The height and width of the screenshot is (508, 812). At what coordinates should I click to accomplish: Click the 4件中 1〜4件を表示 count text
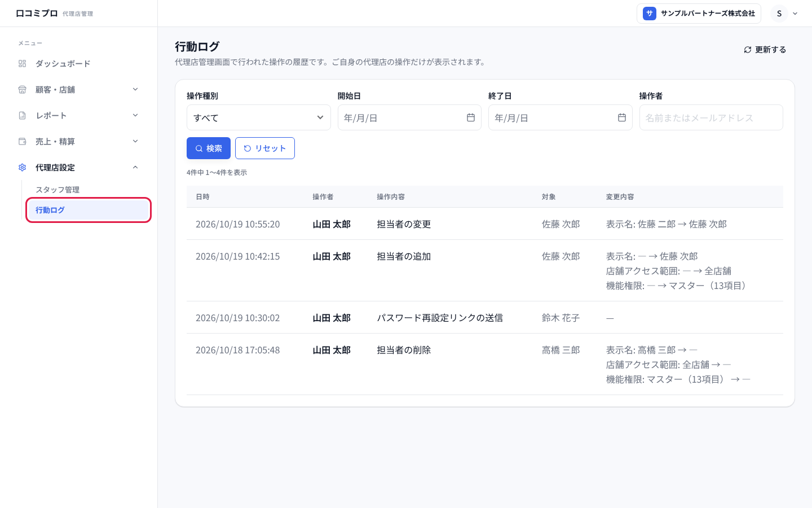[x=217, y=173]
